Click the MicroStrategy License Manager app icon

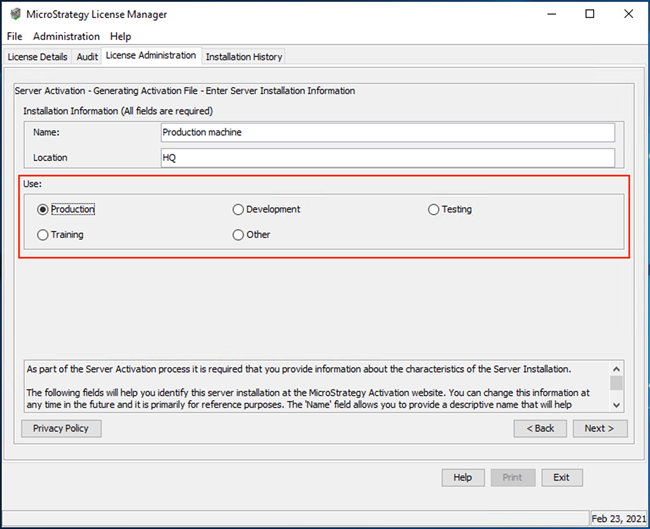pos(13,14)
